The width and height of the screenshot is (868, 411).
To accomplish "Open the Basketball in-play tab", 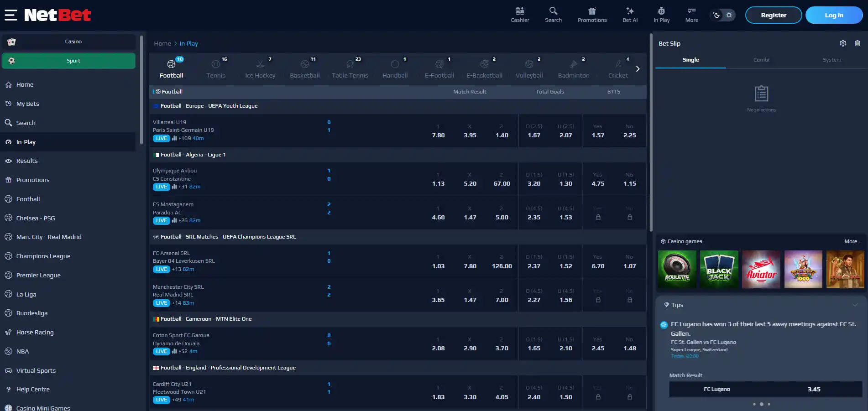I will point(305,68).
